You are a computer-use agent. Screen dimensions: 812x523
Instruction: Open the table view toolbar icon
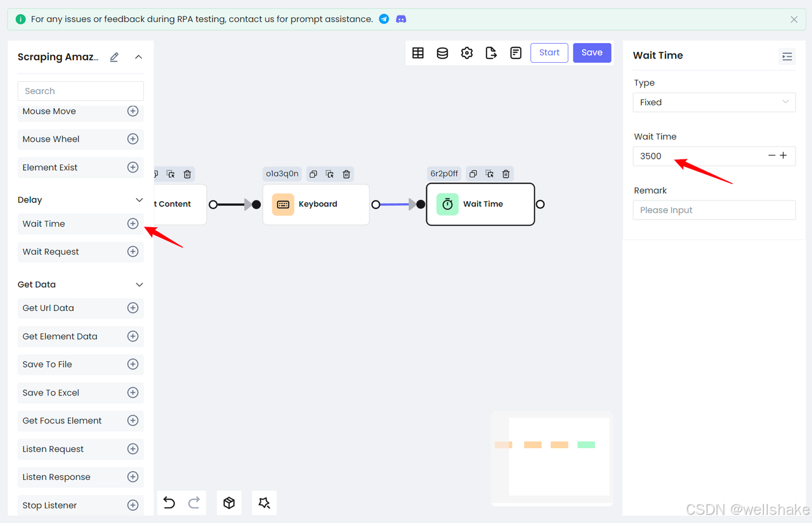pyautogui.click(x=418, y=53)
